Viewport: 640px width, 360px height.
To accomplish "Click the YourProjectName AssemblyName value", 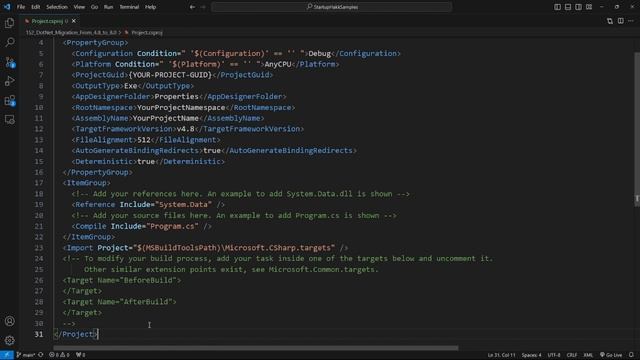I will 166,118.
